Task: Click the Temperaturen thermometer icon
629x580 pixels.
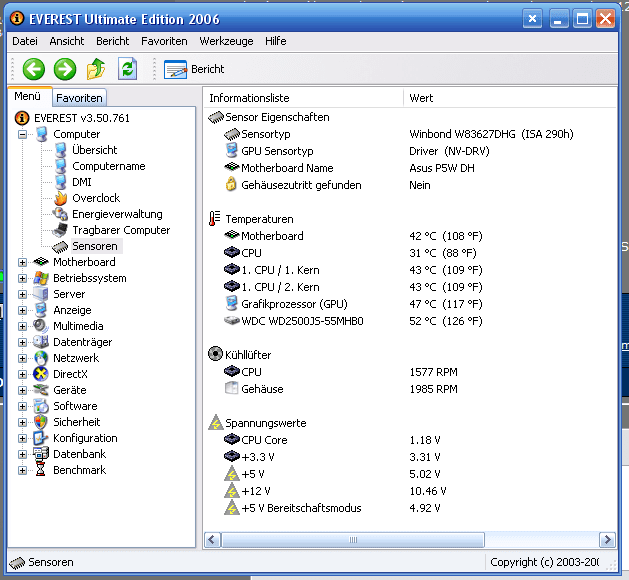Action: click(215, 219)
